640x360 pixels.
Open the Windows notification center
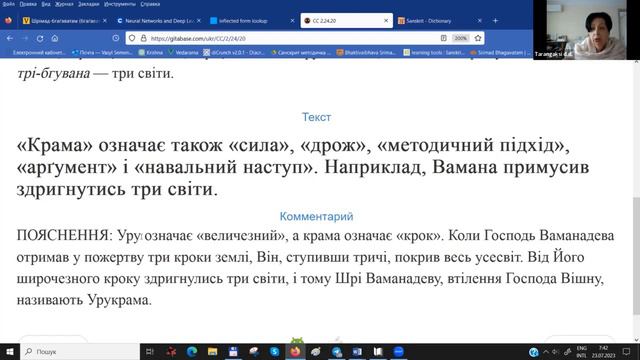tap(627, 351)
